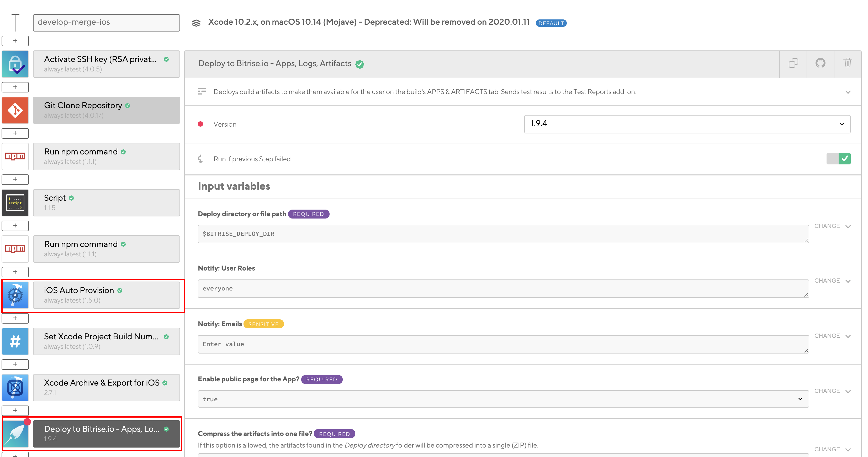Expand CHANGE for Deploy directory or file path
This screenshot has width=868, height=457.
[x=832, y=226]
